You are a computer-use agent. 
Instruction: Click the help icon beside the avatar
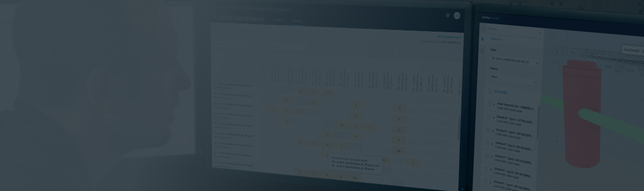(x=447, y=15)
